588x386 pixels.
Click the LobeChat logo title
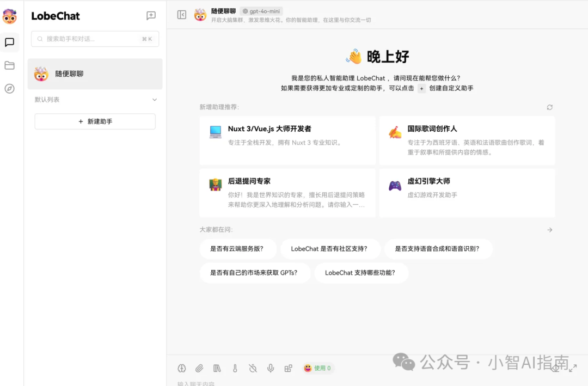(x=56, y=16)
